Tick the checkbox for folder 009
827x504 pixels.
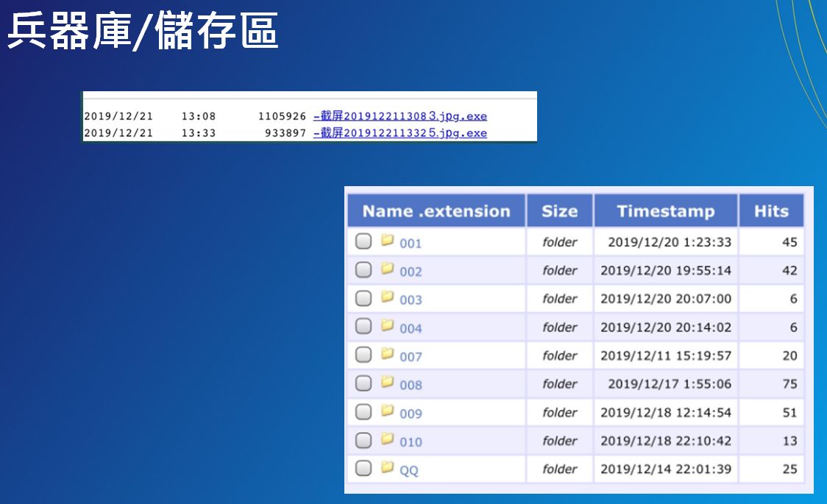tap(363, 412)
